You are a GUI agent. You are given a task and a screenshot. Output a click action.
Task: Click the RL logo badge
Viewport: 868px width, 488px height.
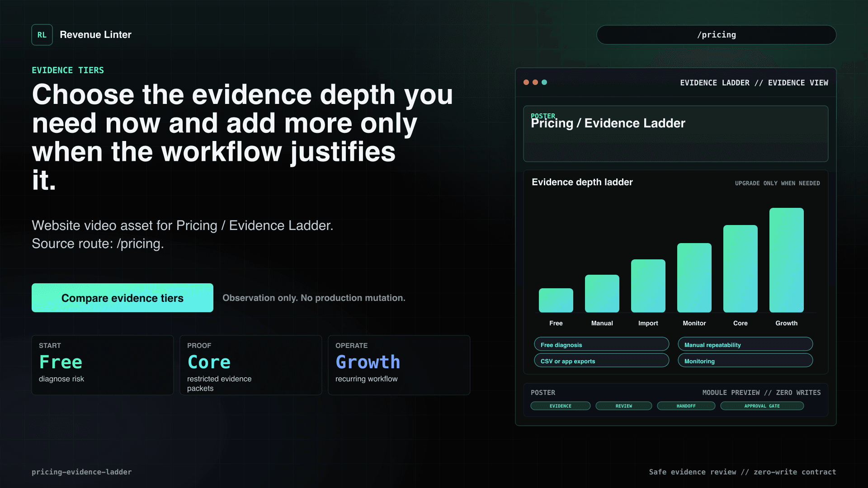click(42, 35)
